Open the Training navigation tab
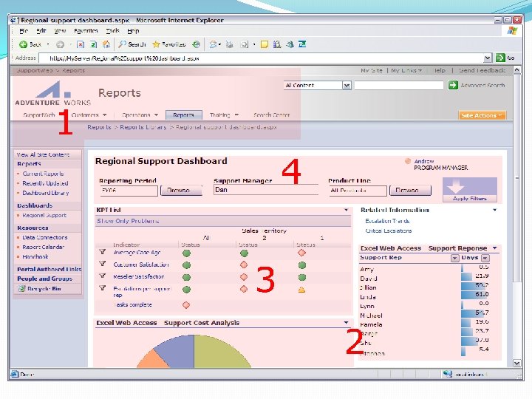Viewport: 532px width, 399px height. coord(224,115)
